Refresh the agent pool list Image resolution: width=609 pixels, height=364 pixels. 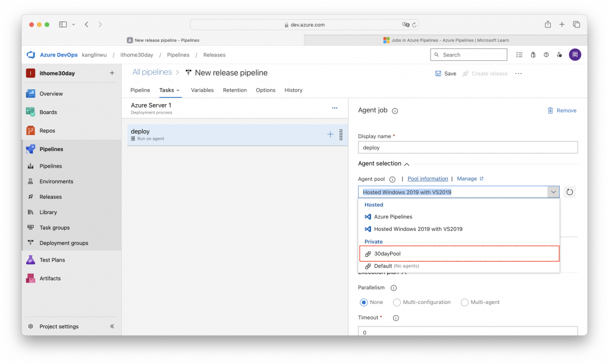click(x=569, y=192)
